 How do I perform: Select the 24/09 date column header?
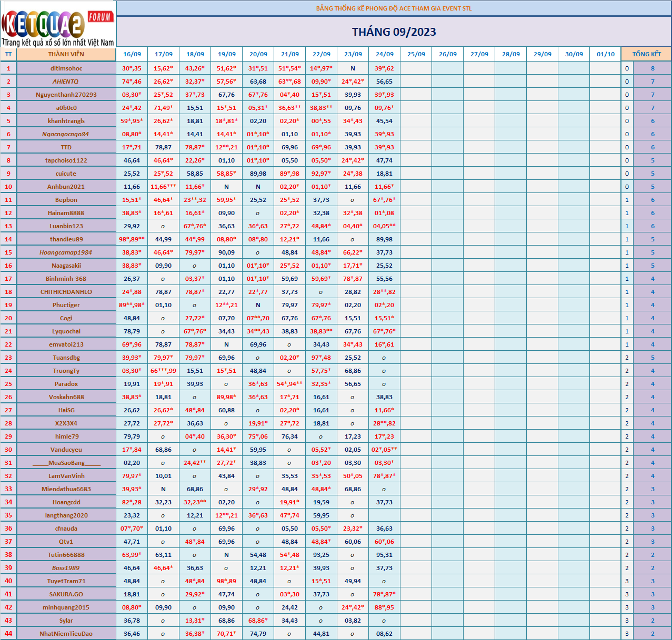coord(385,54)
